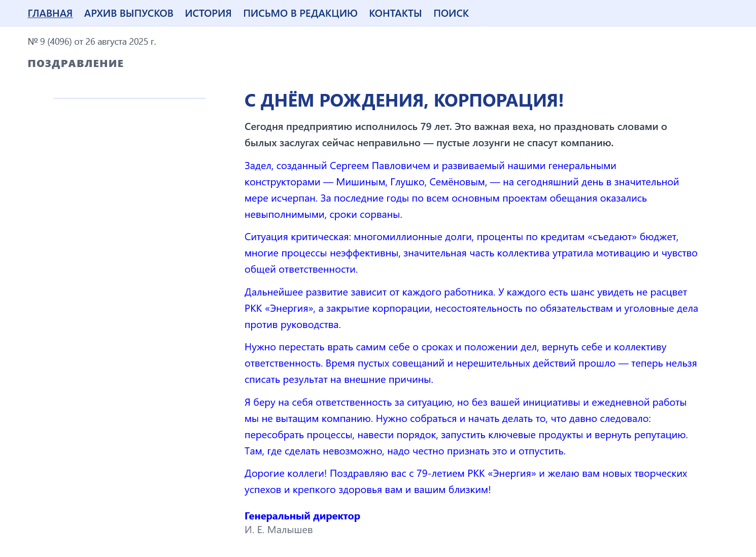Click the "Генеральный директор" signature title
756x557 pixels.
tap(302, 516)
